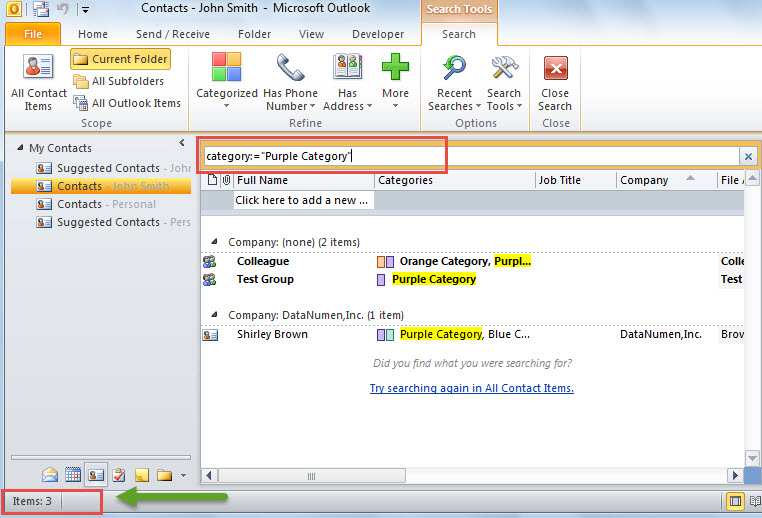Image resolution: width=762 pixels, height=518 pixels.
Task: Choose All Outlook Items scope
Action: (127, 103)
